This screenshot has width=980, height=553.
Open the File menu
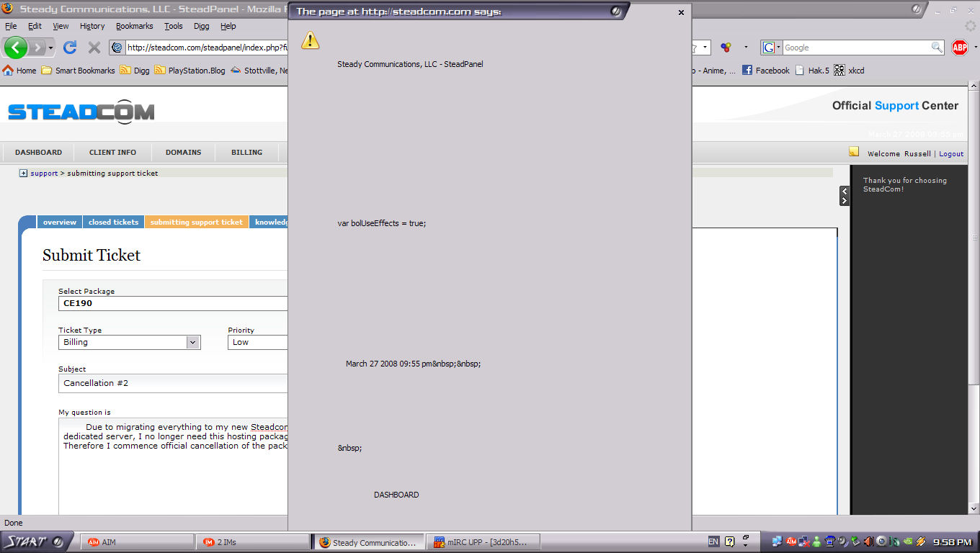pos(11,26)
